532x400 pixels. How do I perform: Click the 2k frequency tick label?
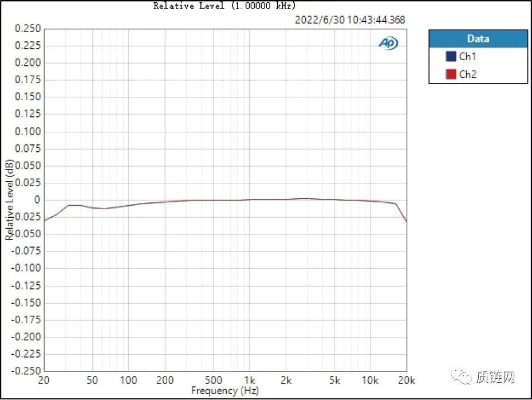pos(286,380)
